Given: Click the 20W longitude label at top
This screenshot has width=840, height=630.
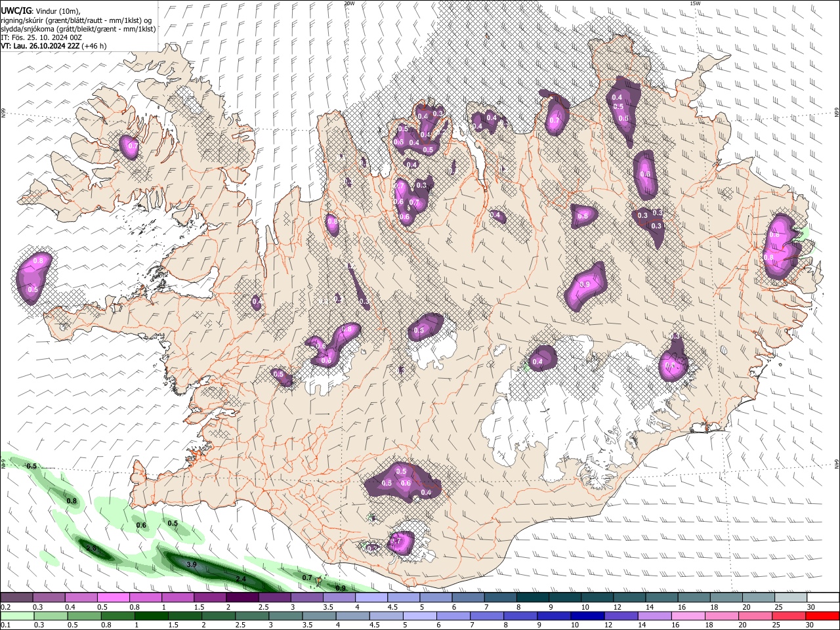Looking at the screenshot, I should point(349,3).
